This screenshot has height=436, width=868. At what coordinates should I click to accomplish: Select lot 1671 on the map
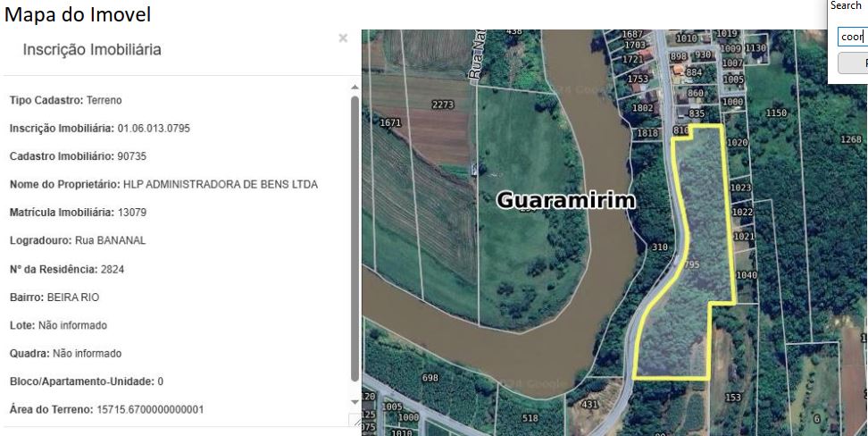pos(391,122)
